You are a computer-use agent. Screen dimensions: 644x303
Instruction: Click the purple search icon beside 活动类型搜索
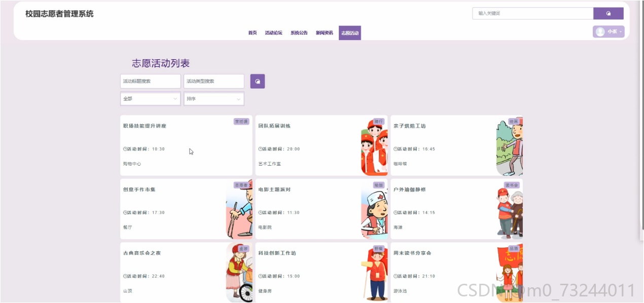[x=258, y=81]
